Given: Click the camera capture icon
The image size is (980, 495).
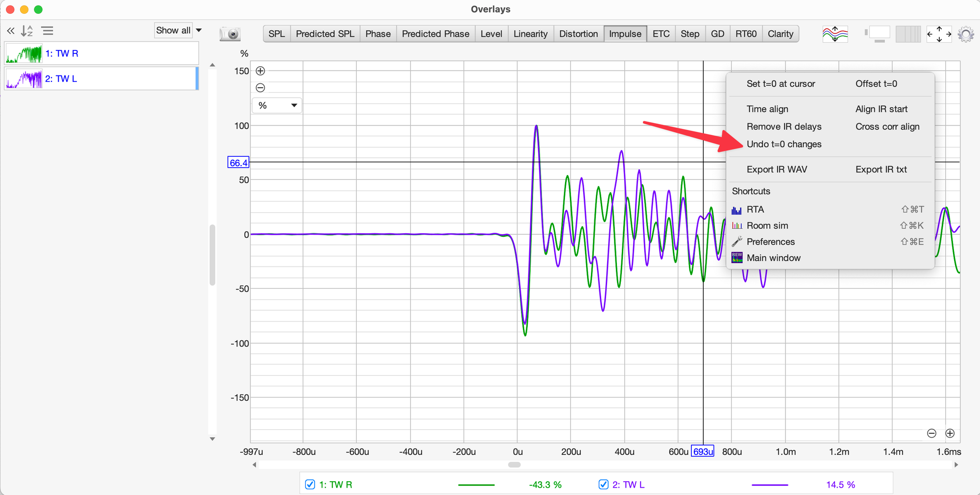Looking at the screenshot, I should [x=230, y=34].
